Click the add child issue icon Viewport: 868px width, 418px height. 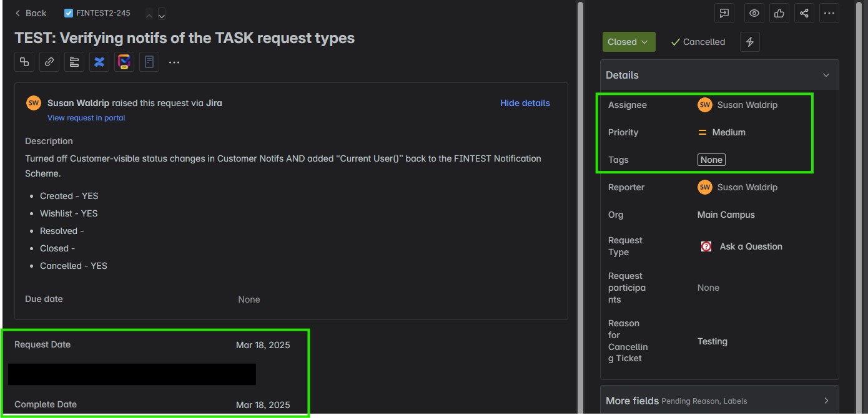pos(24,62)
